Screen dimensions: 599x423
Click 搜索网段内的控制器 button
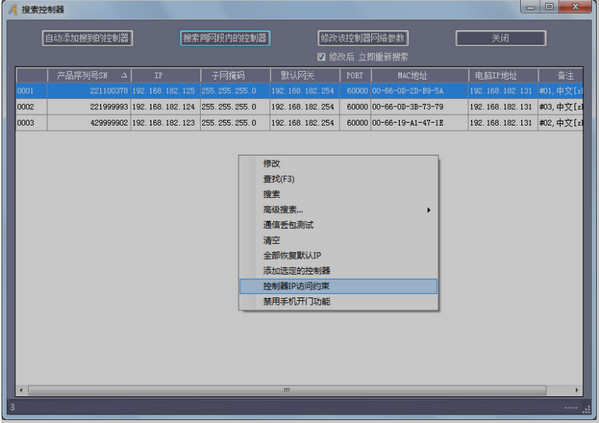225,38
